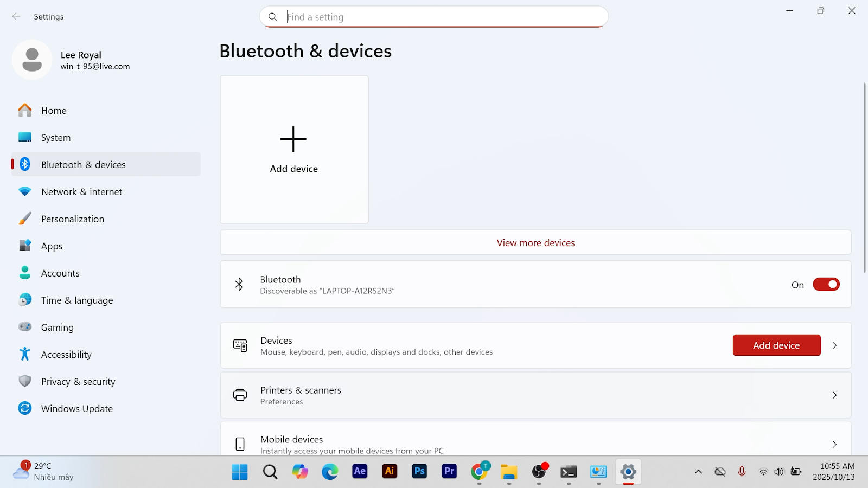868x488 pixels.
Task: Open the crossed-out cloud tray icon
Action: click(x=720, y=472)
